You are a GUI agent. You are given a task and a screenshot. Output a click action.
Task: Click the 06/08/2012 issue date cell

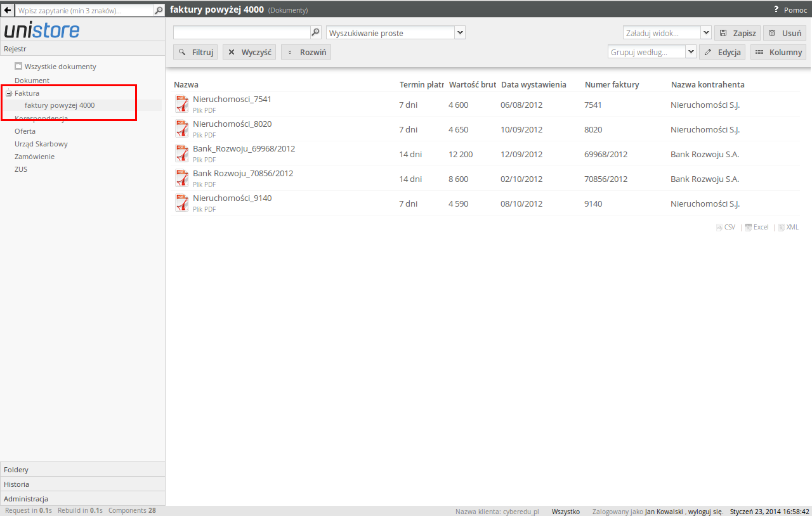(521, 105)
